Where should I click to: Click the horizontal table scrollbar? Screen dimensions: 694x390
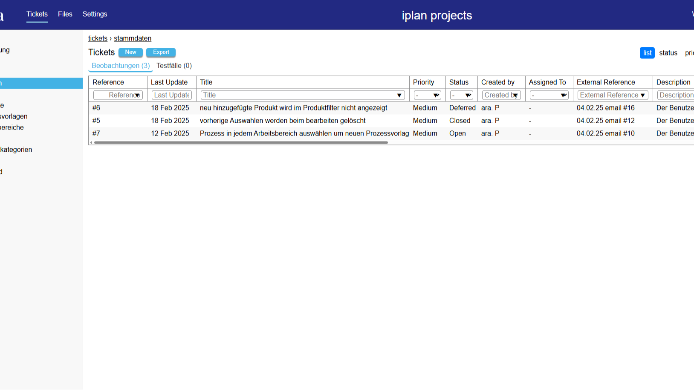pyautogui.click(x=241, y=143)
